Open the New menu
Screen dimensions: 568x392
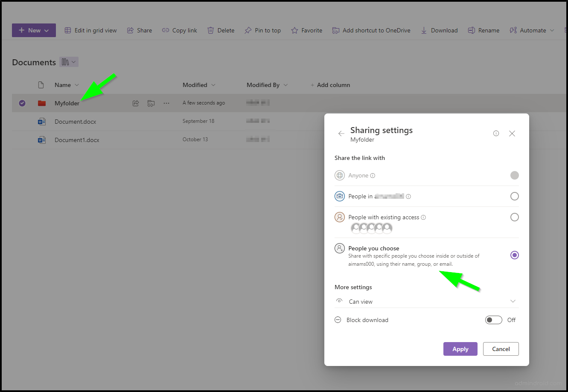click(34, 30)
